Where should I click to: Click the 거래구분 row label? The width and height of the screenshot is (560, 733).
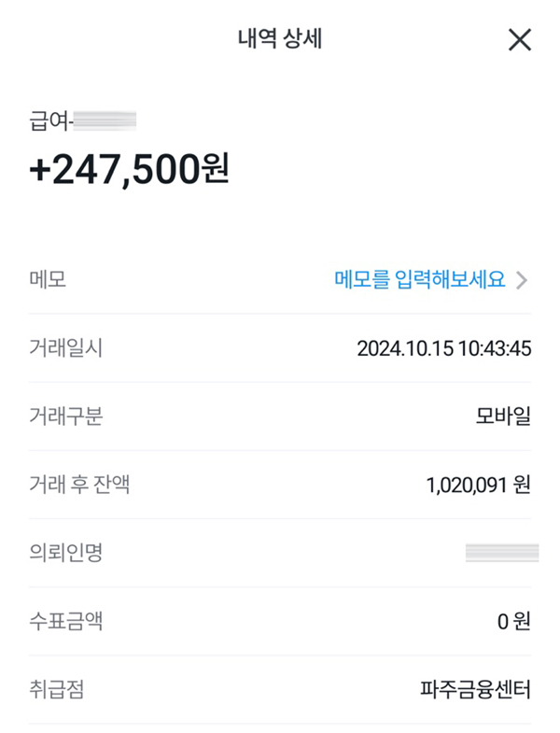click(65, 416)
